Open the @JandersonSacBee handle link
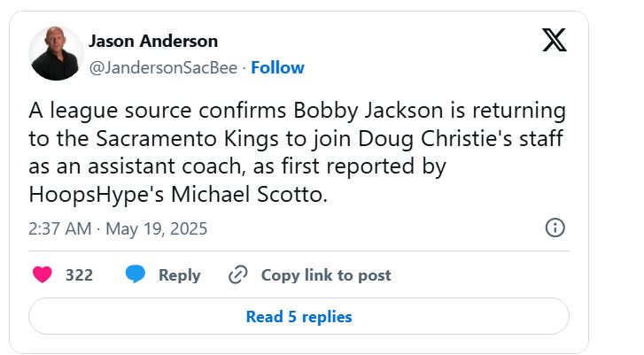Viewport: 644px width, 355px height. (x=166, y=67)
